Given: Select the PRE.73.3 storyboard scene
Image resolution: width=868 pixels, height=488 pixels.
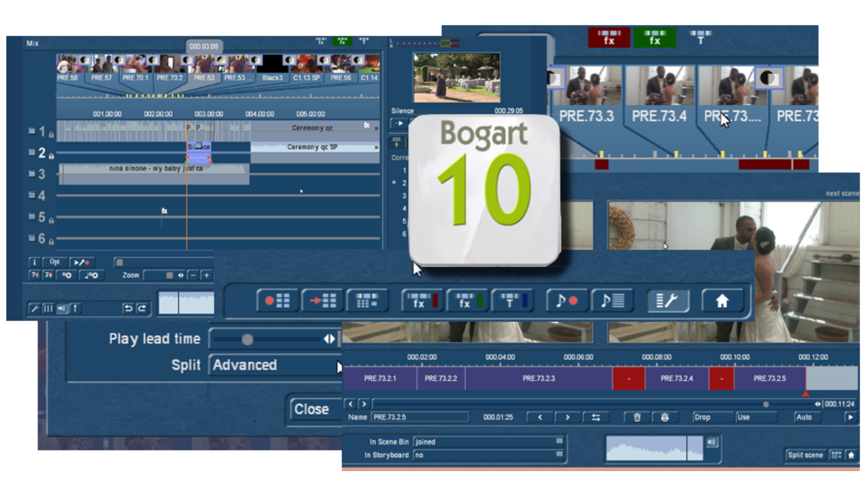Looking at the screenshot, I should click(x=586, y=95).
